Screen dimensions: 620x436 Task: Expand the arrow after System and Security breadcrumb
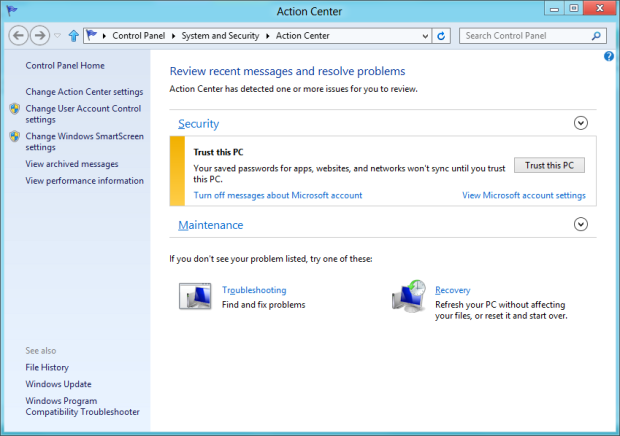click(x=268, y=36)
